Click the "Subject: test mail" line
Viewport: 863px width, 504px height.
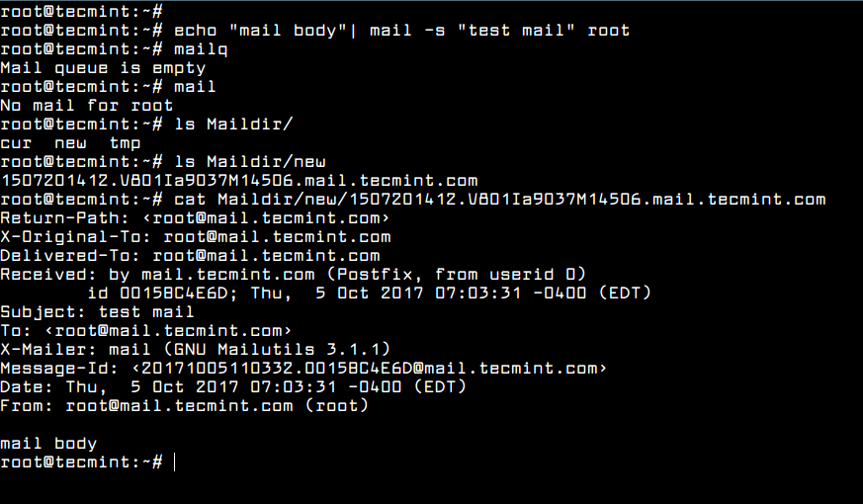click(x=98, y=312)
